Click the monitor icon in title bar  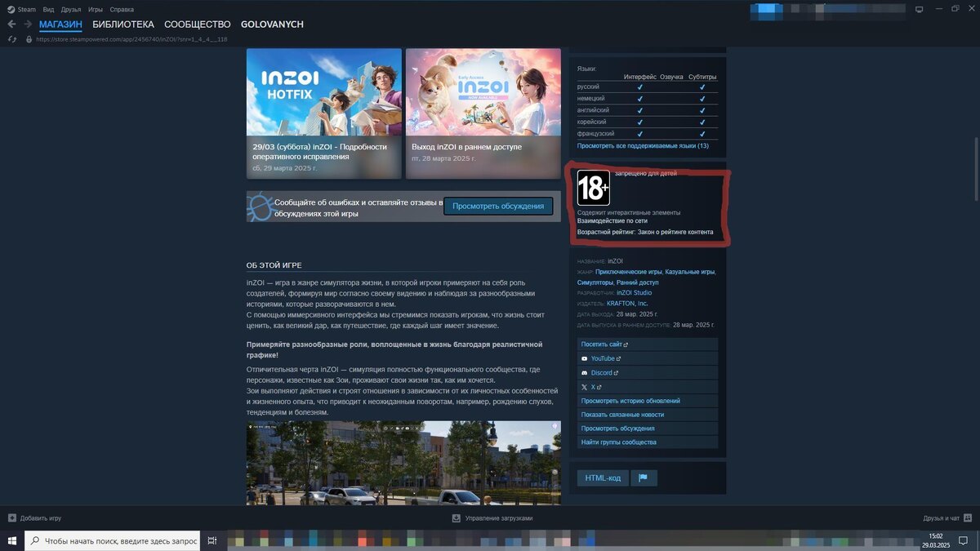pos(919,9)
